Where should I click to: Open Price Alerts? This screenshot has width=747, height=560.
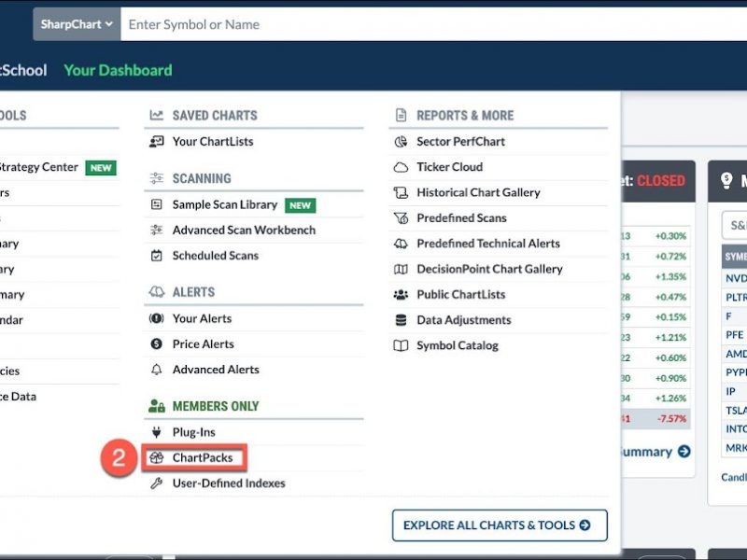(x=204, y=343)
